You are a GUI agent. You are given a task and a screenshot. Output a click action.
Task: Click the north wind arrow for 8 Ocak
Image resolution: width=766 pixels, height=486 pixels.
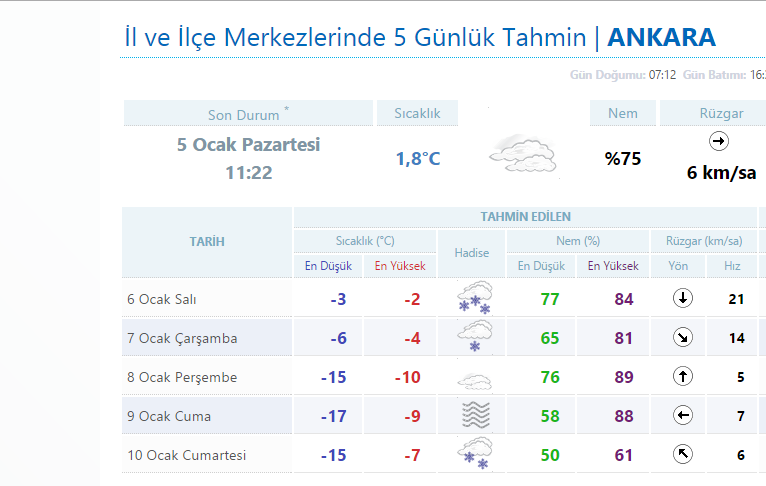[x=682, y=376]
